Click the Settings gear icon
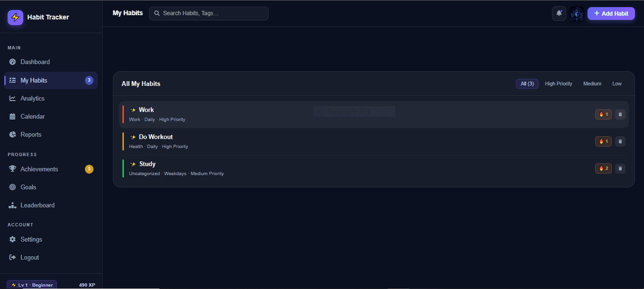 (x=12, y=239)
